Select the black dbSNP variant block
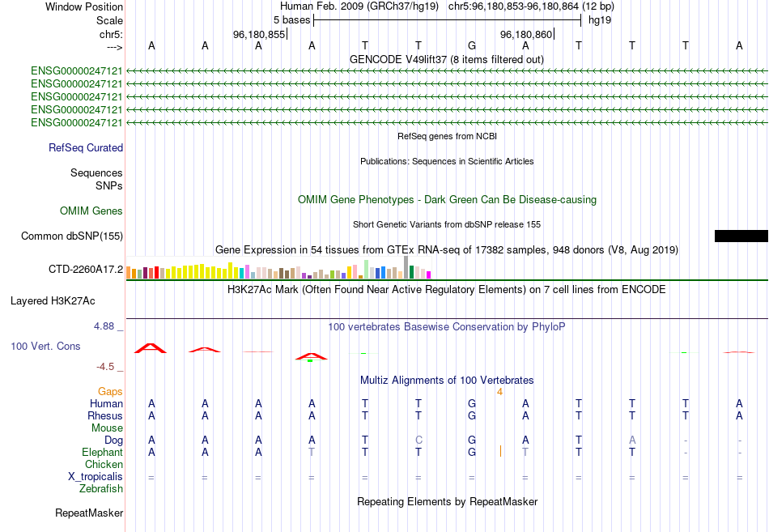Screen dimensions: 769x532 click(741, 236)
